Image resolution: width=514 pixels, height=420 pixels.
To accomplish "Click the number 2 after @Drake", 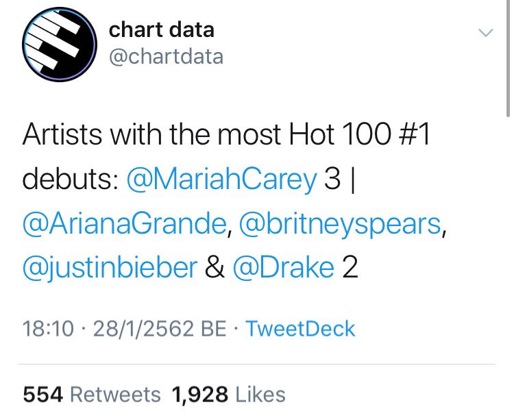I will click(350, 268).
